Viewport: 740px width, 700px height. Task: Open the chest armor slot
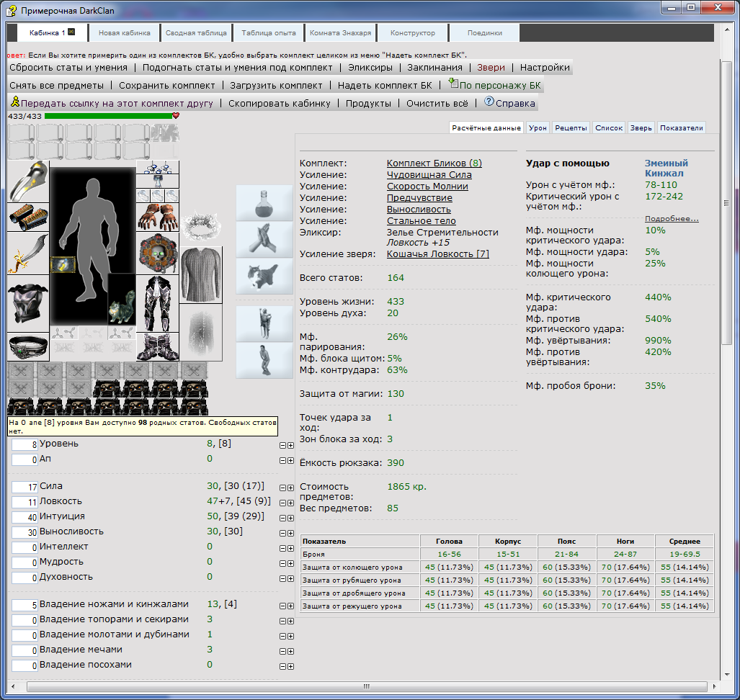[x=28, y=304]
